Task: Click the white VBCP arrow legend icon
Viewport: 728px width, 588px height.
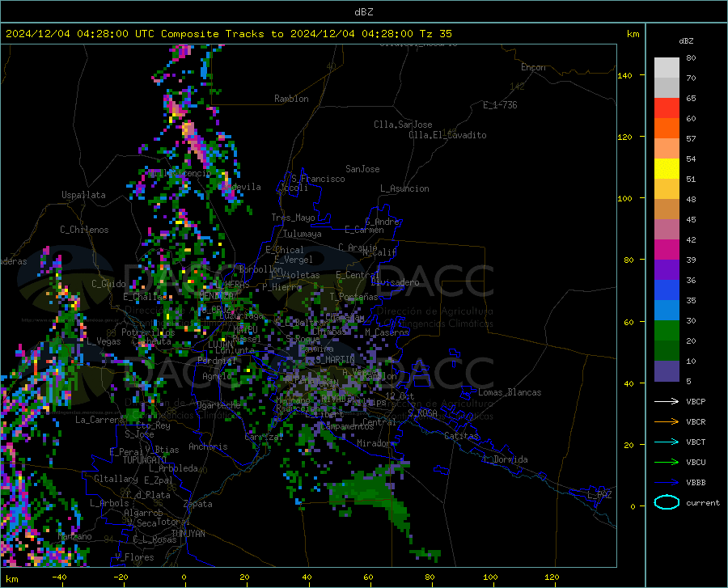Action: [x=667, y=401]
